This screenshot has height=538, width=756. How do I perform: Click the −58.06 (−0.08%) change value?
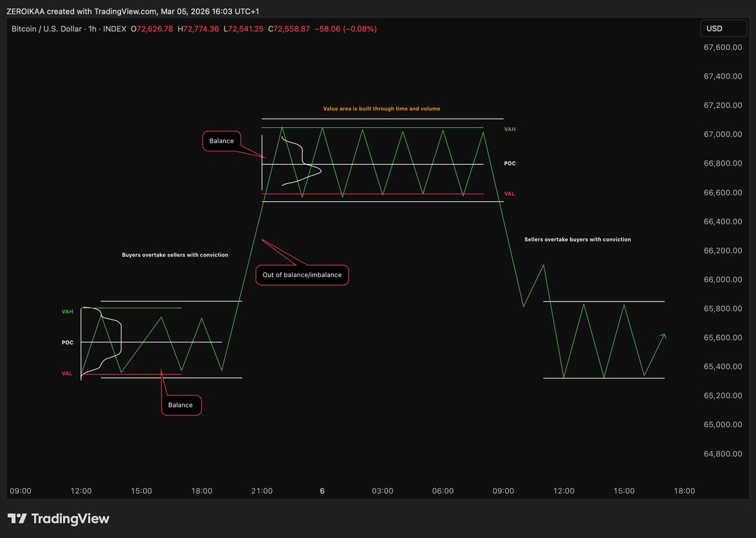346,29
